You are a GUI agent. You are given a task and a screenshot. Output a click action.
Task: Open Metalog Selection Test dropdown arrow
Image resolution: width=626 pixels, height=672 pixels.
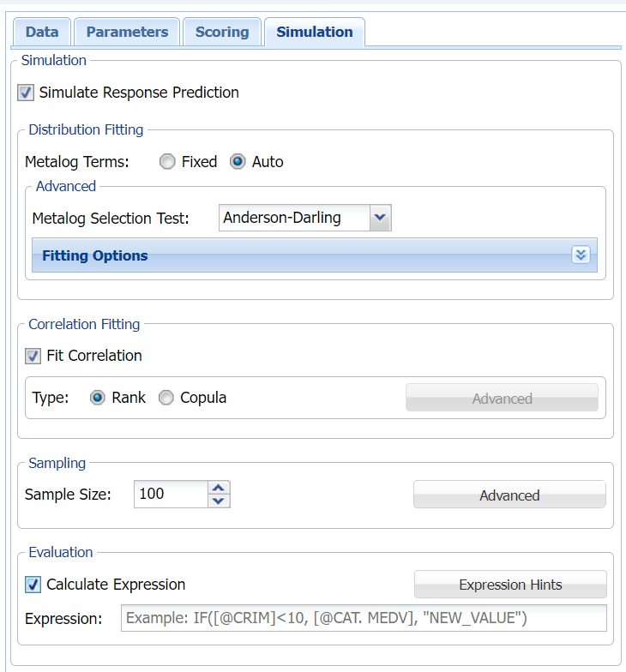380,218
